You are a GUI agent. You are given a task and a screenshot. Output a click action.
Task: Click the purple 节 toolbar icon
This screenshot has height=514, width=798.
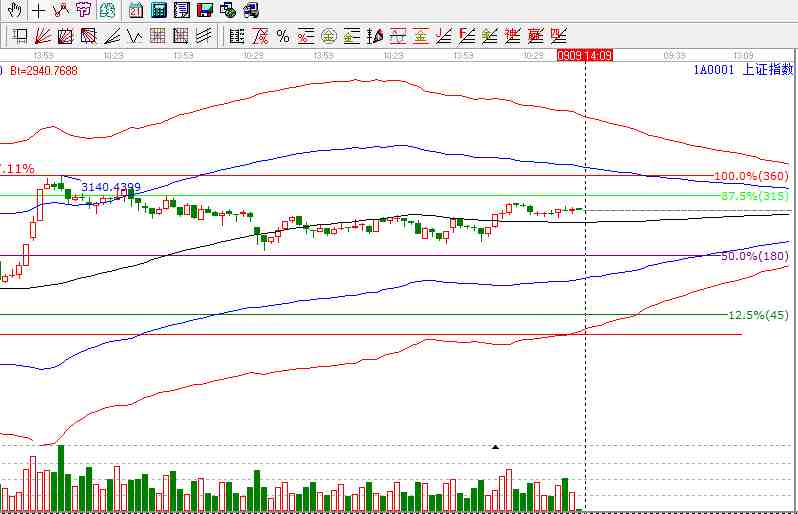point(83,10)
